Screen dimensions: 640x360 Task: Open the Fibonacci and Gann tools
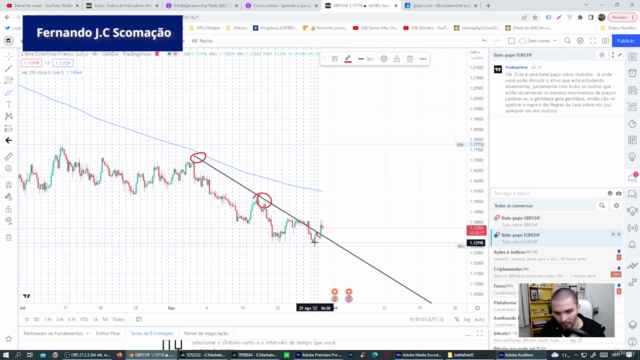tap(9, 80)
